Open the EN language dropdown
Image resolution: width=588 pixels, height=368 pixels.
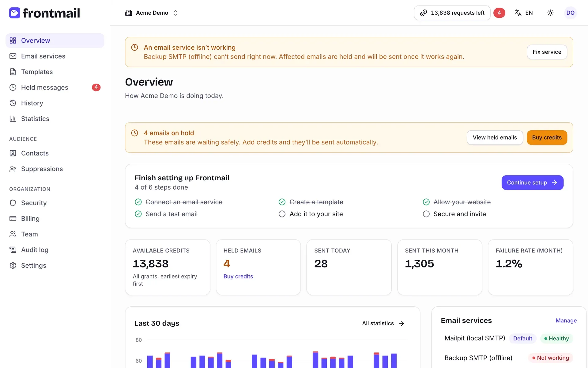524,13
